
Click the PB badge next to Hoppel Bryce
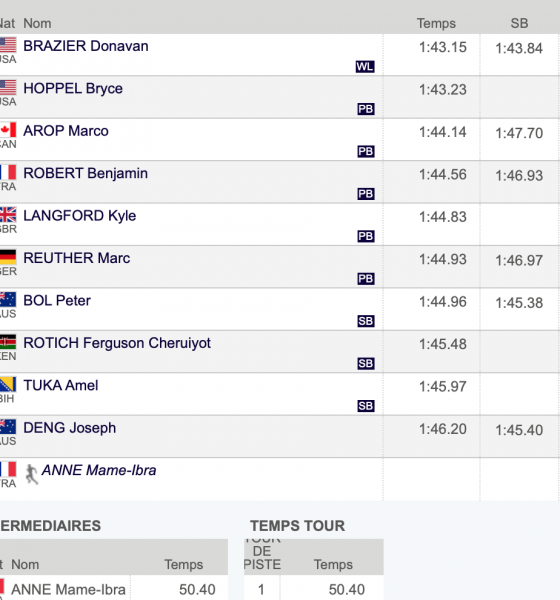coord(366,109)
